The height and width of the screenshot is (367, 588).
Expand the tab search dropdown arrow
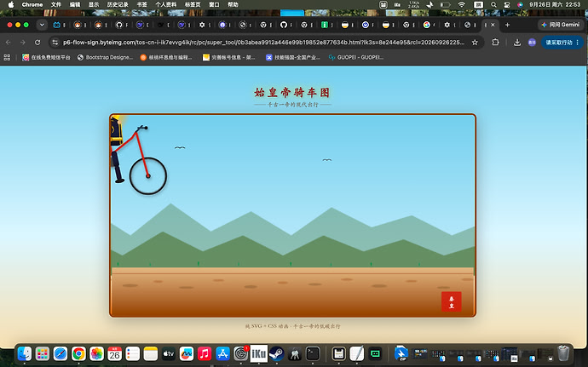pyautogui.click(x=42, y=25)
